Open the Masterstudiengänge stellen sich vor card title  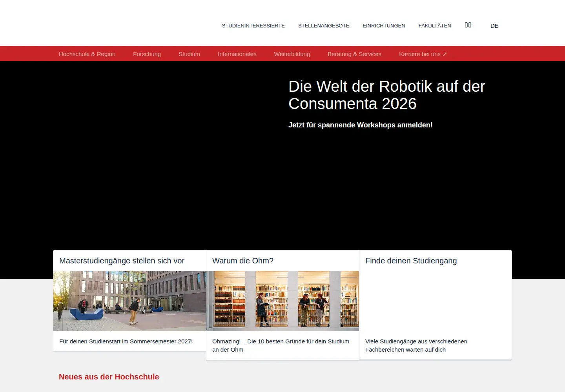click(x=122, y=261)
